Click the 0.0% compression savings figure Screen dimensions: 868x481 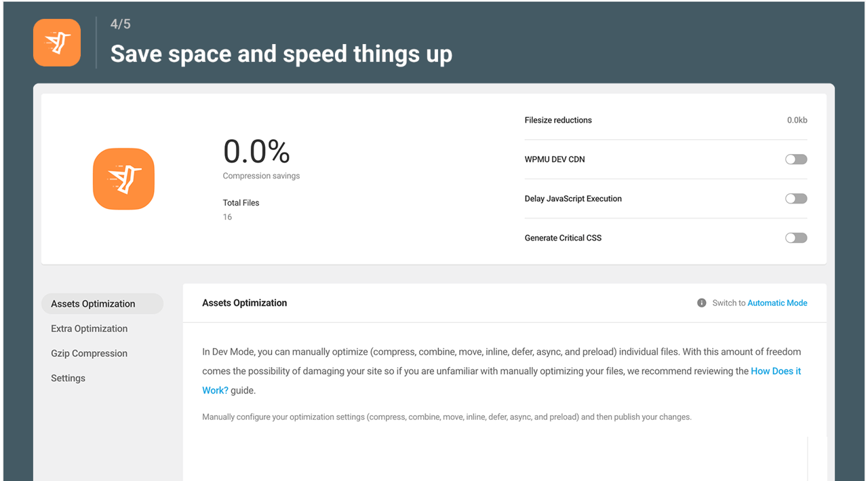(x=256, y=151)
